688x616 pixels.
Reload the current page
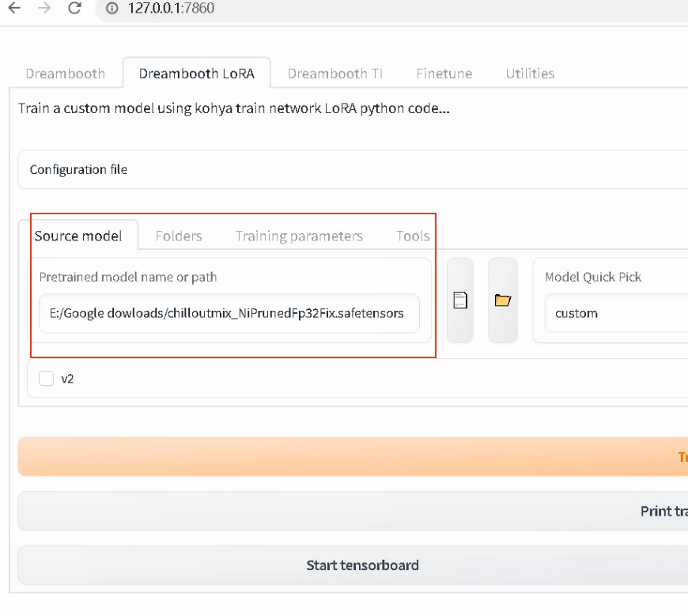74,8
